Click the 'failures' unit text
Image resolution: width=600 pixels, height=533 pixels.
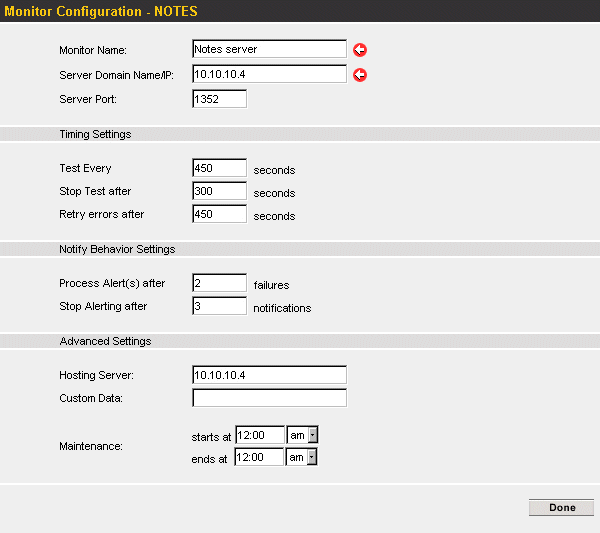coord(271,285)
